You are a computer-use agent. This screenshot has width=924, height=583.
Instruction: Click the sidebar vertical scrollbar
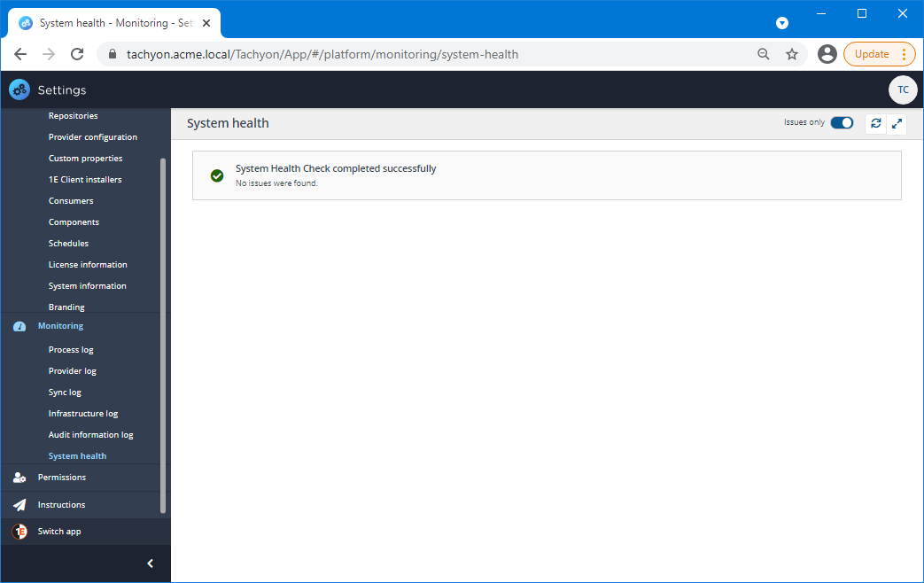tap(163, 336)
